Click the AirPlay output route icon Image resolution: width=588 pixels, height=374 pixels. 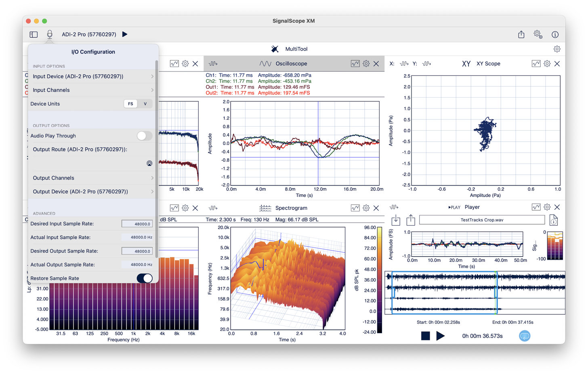149,163
